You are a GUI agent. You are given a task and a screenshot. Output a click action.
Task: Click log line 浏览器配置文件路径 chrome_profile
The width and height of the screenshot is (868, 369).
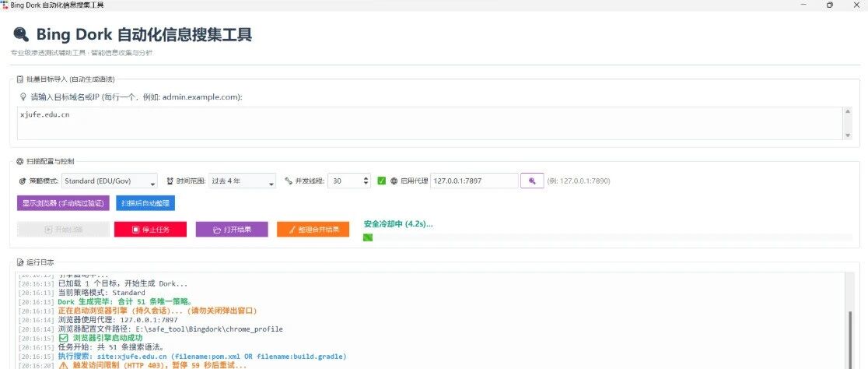click(170, 329)
